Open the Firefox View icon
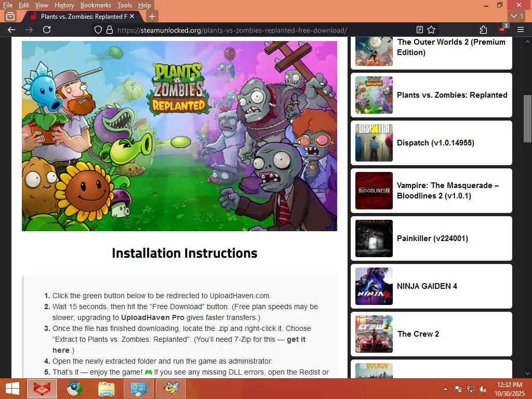532x399 pixels. pos(10,16)
